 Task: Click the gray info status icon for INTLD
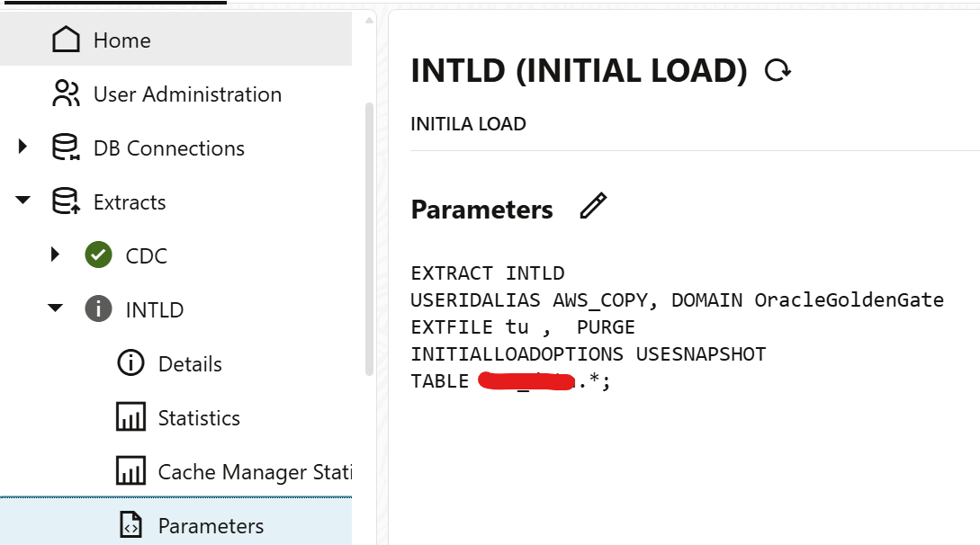click(x=98, y=308)
